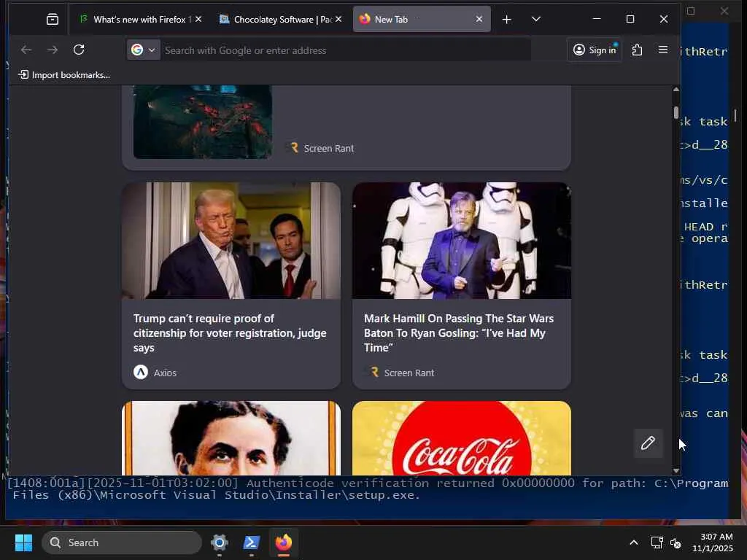Open the clock showing 3:07 AM
This screenshot has width=747, height=560.
click(713, 542)
